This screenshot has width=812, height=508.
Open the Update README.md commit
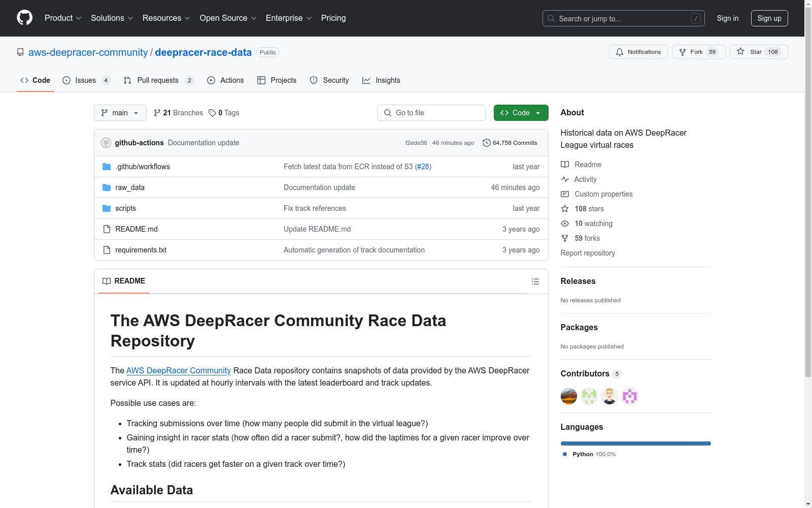(x=317, y=229)
